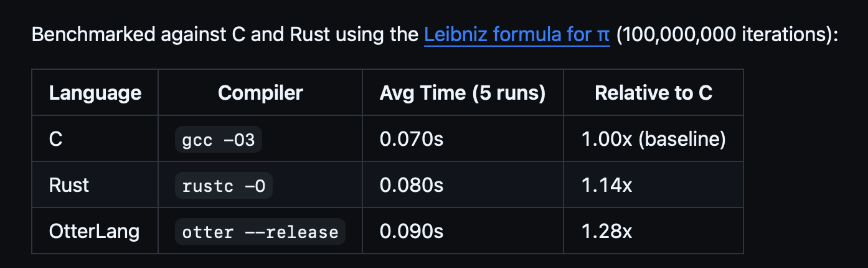Click the Language column header

click(95, 93)
